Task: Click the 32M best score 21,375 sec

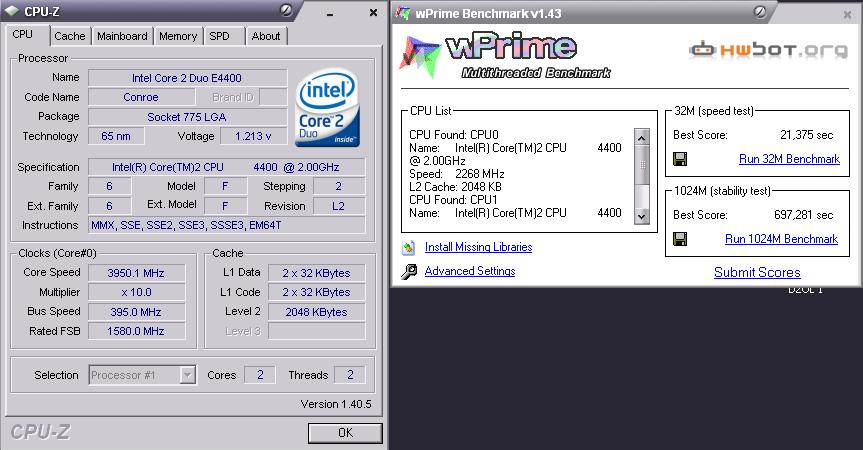Action: [x=806, y=135]
